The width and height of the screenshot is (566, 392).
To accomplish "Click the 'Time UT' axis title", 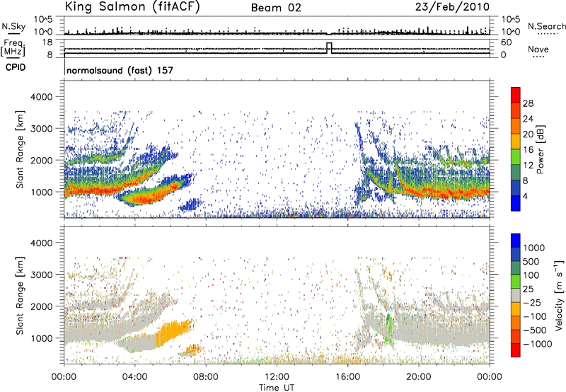I will point(277,387).
